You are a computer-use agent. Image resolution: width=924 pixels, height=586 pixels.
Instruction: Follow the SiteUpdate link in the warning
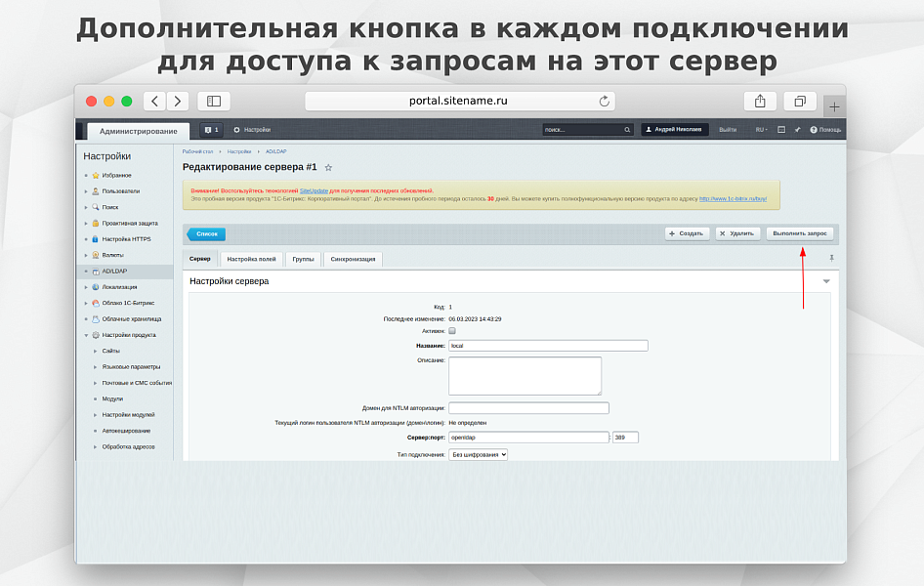[x=314, y=190]
